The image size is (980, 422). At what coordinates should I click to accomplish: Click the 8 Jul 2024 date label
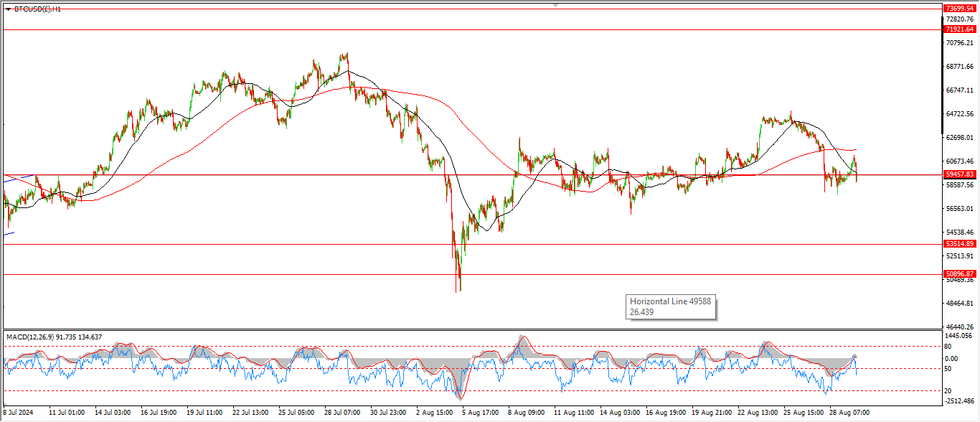point(20,413)
